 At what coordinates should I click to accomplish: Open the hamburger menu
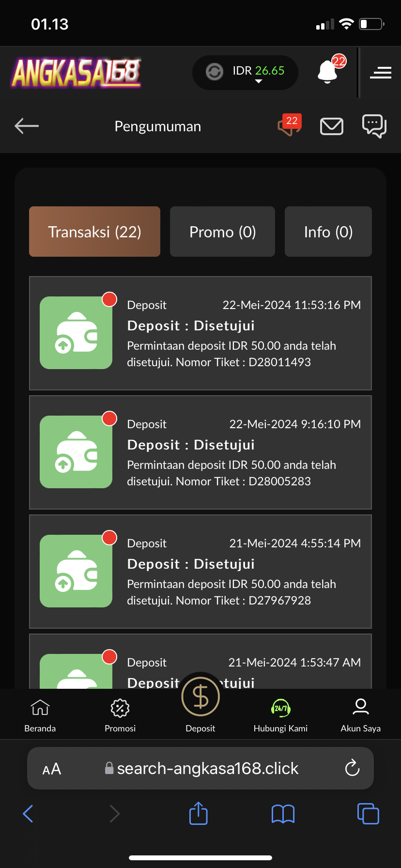click(381, 73)
